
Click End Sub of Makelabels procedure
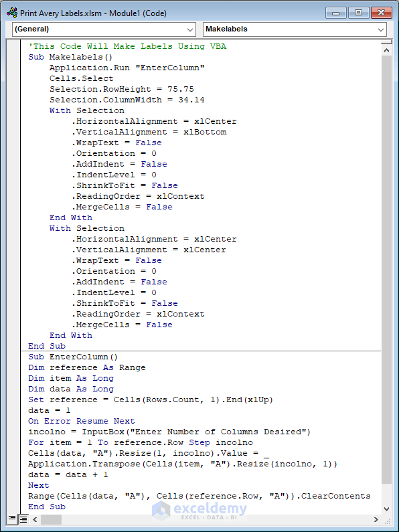[47, 346]
